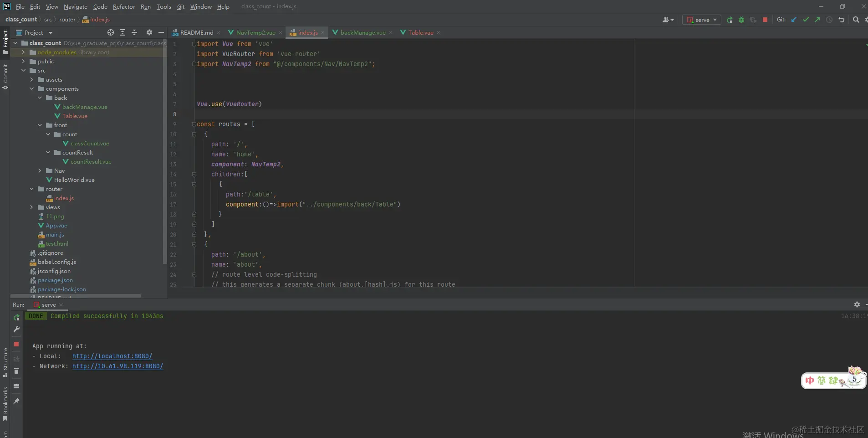Restore layout icon in Run panel
Screen dimensions: 868x438
[16, 386]
